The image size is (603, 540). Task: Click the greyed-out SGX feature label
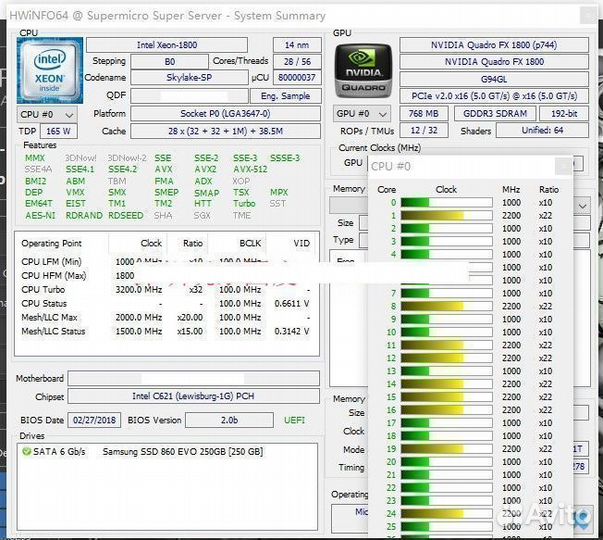(202, 215)
